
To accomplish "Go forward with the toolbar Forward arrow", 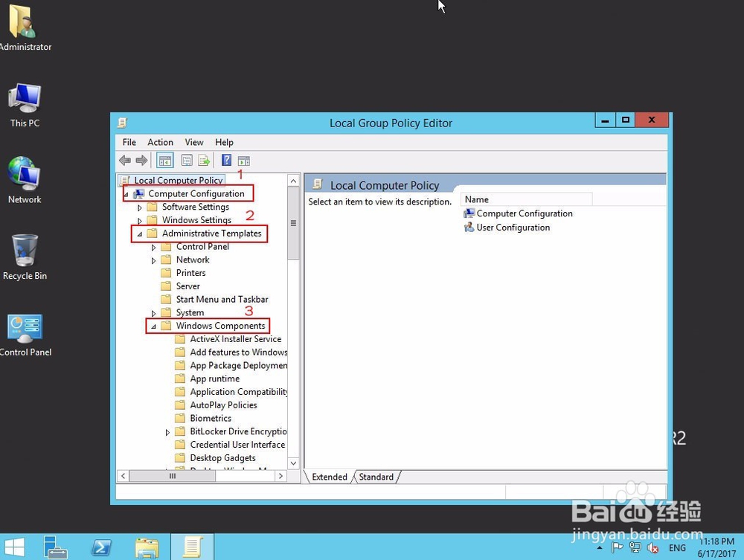I will (141, 161).
